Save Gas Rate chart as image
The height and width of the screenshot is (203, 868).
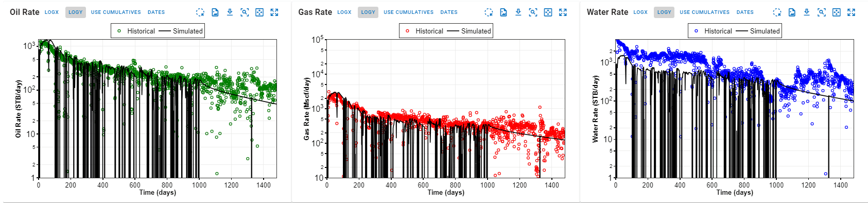504,12
